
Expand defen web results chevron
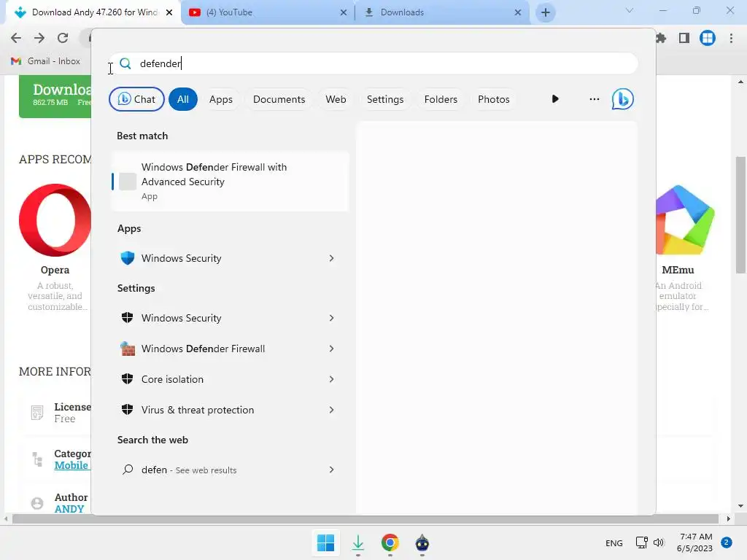click(x=332, y=470)
